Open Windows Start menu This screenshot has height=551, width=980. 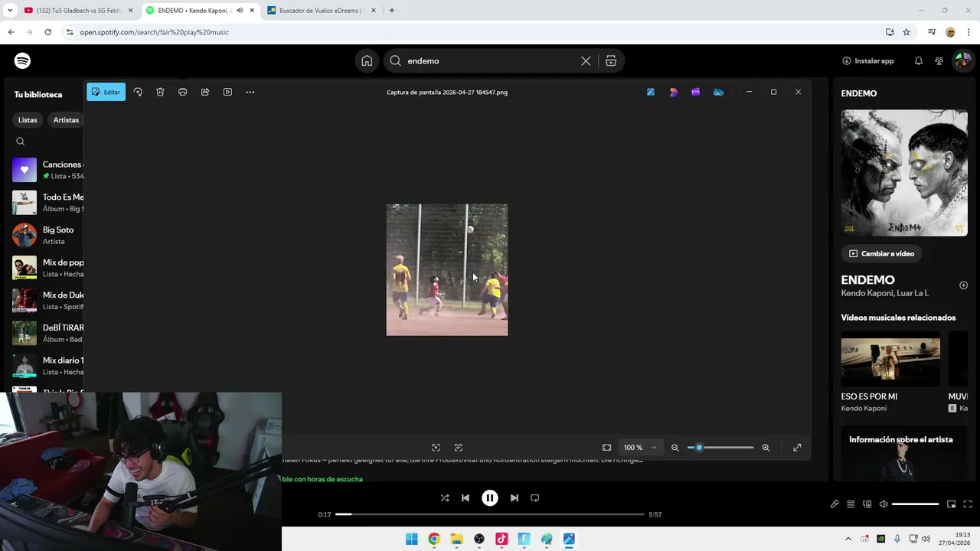411,540
